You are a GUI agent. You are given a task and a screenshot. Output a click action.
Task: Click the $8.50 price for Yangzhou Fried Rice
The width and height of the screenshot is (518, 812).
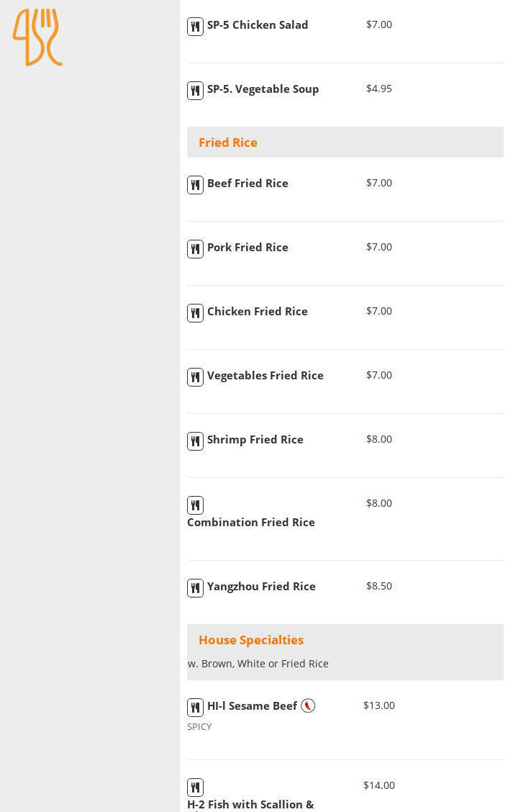point(379,586)
